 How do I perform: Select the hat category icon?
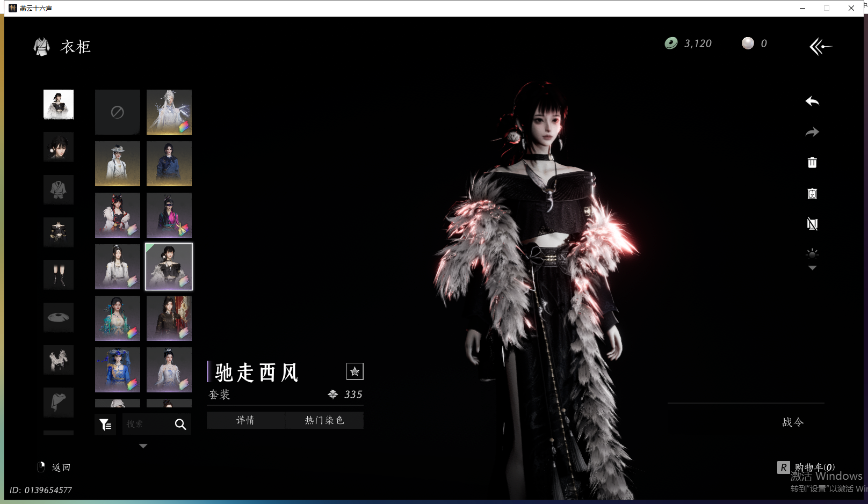(x=59, y=317)
